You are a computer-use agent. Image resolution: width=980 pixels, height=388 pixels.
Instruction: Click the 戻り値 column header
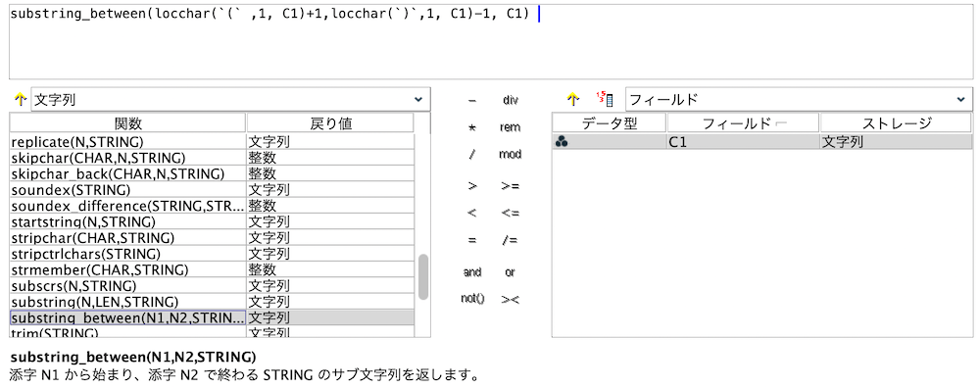click(330, 123)
